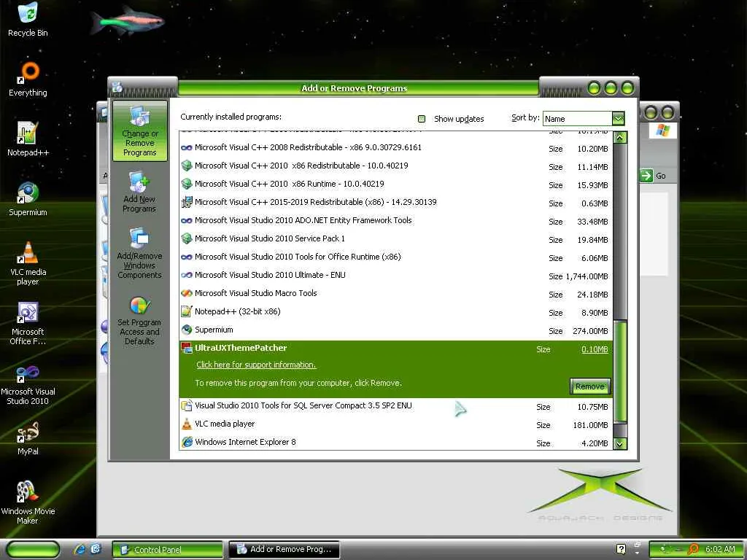Click the help icon in system tray
747x560 pixels.
(x=621, y=549)
